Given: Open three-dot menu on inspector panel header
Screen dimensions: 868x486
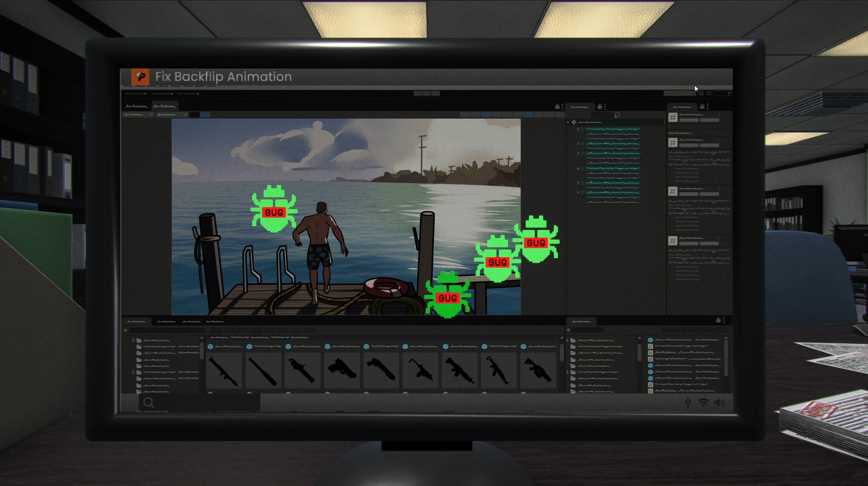Looking at the screenshot, I should click(x=708, y=107).
